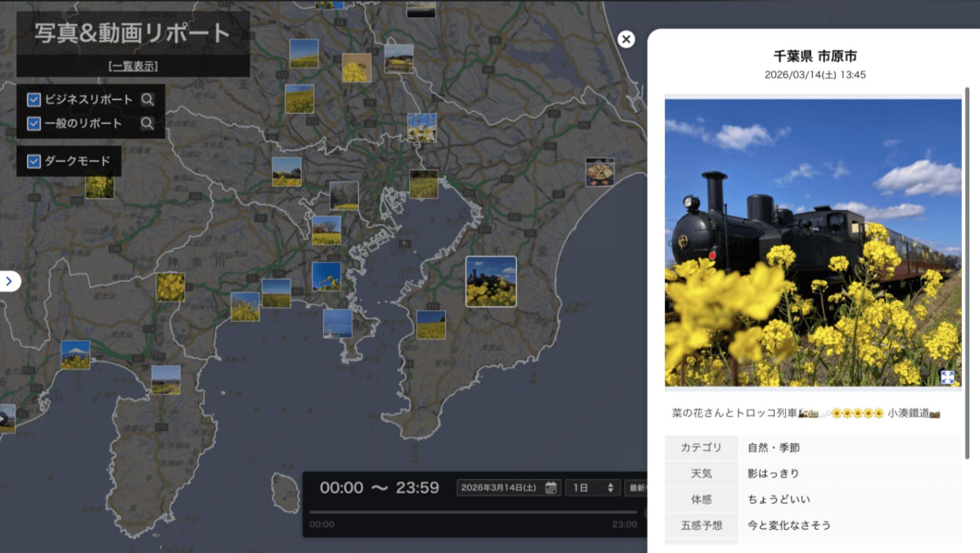Viewport: 980px width, 553px height.
Task: Click the time slider track in the timeline
Action: click(472, 512)
